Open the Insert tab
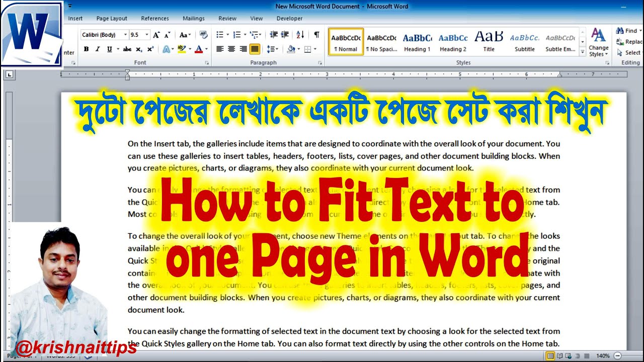This screenshot has width=644, height=362. [75, 19]
